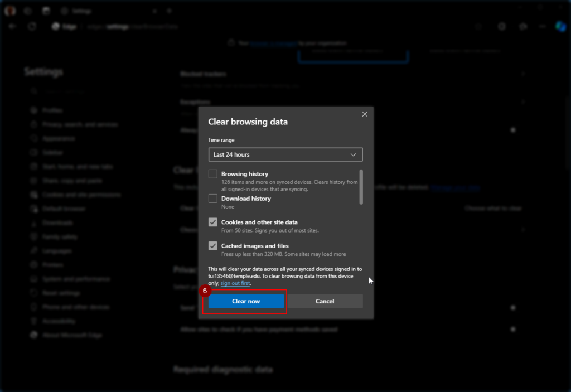Click the Languages sidebar icon

coord(33,251)
